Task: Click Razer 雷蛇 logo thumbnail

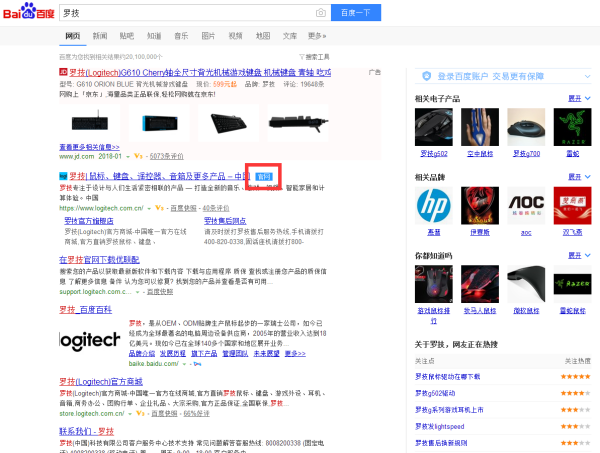Action: click(572, 127)
